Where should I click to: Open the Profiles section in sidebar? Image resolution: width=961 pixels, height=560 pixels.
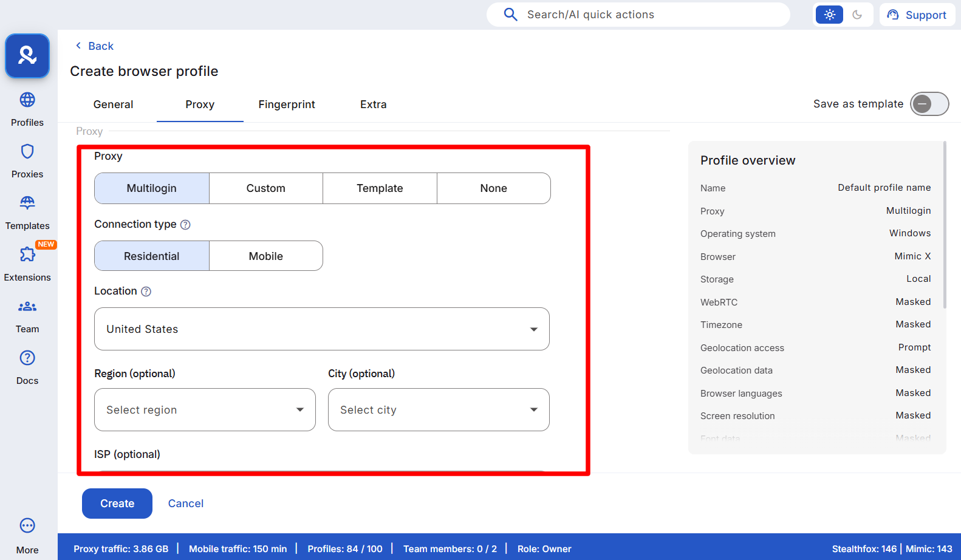(x=27, y=100)
